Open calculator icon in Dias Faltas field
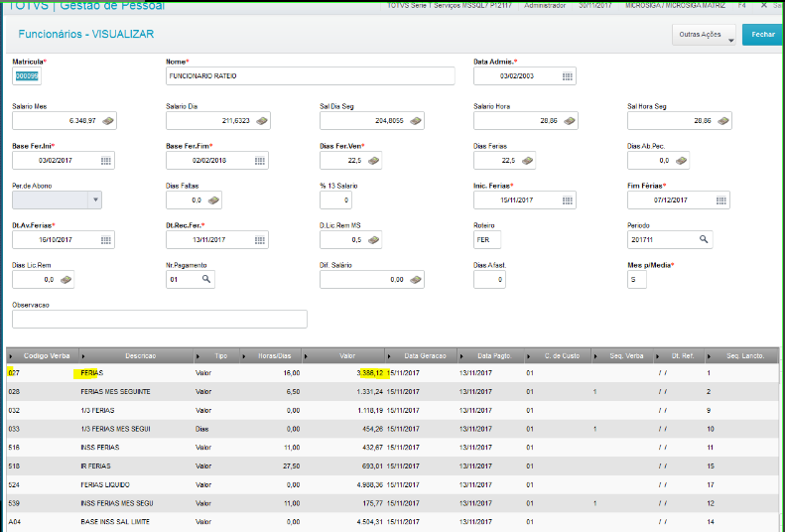Screen dimensions: 785x532 click(x=213, y=200)
